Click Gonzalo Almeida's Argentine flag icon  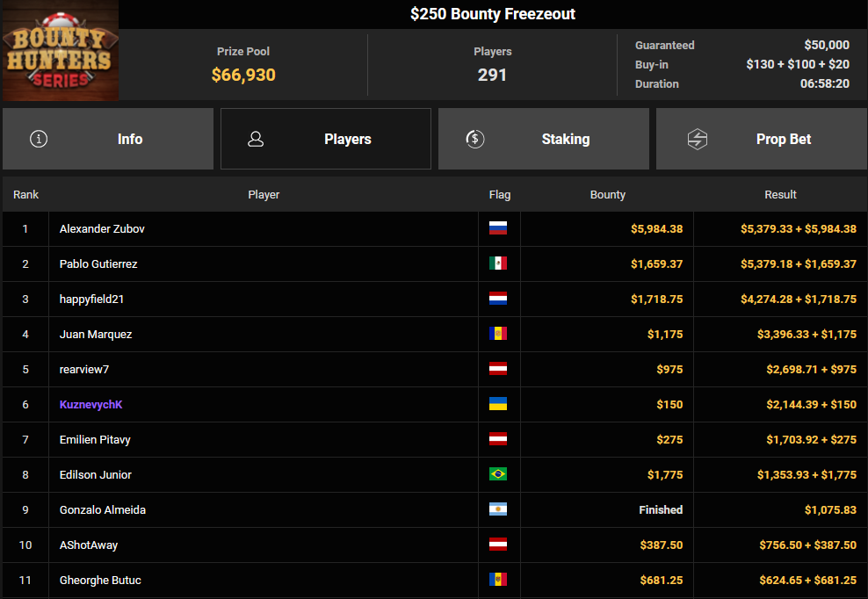tap(498, 509)
